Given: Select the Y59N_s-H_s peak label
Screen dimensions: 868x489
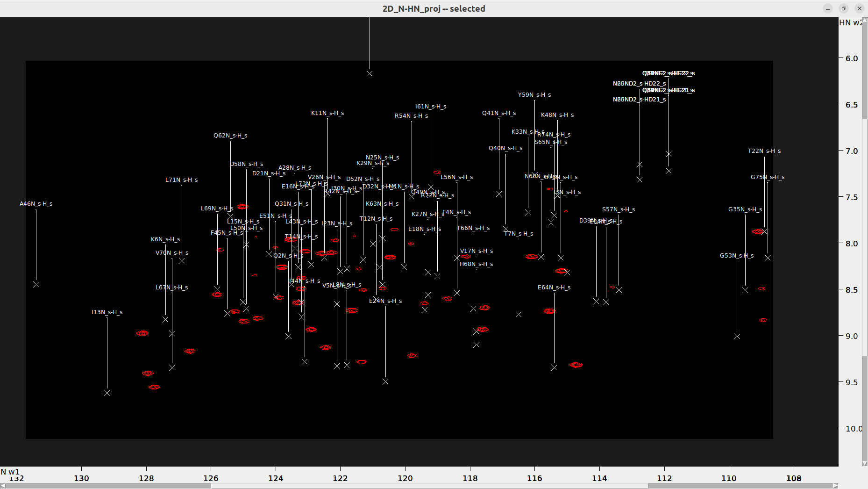Looking at the screenshot, I should coord(534,94).
